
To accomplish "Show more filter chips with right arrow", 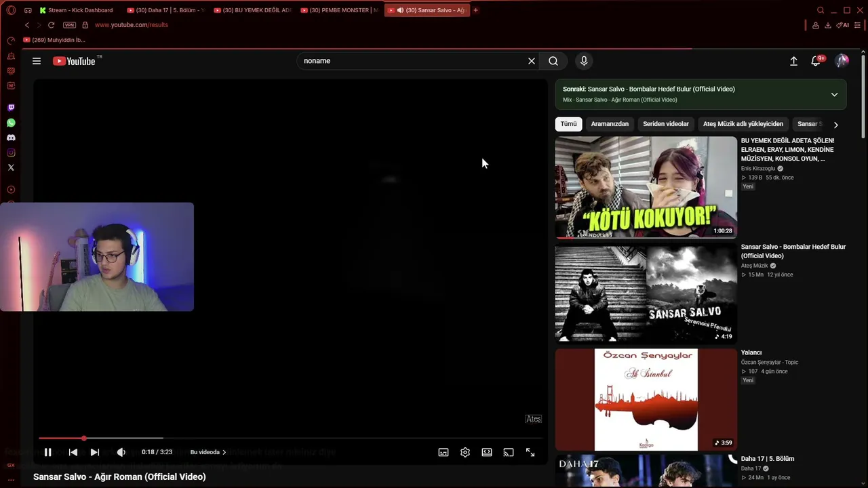I will (x=835, y=125).
